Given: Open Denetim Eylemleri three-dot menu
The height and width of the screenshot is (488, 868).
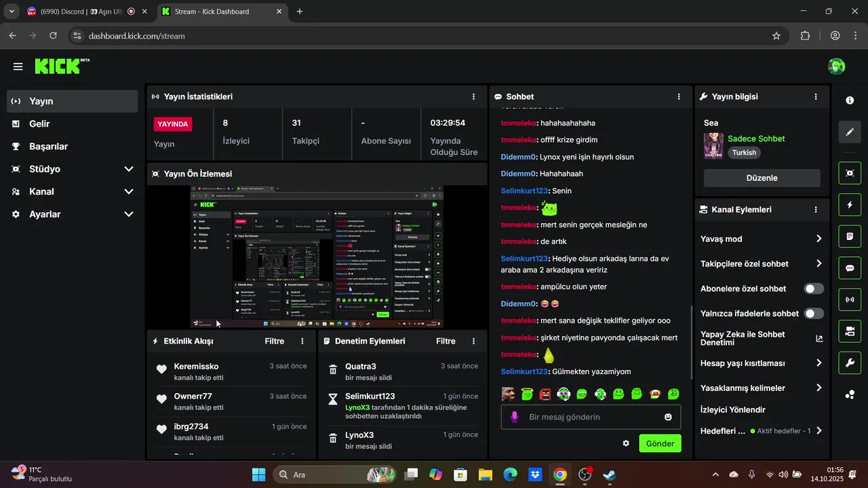Looking at the screenshot, I should (x=473, y=342).
